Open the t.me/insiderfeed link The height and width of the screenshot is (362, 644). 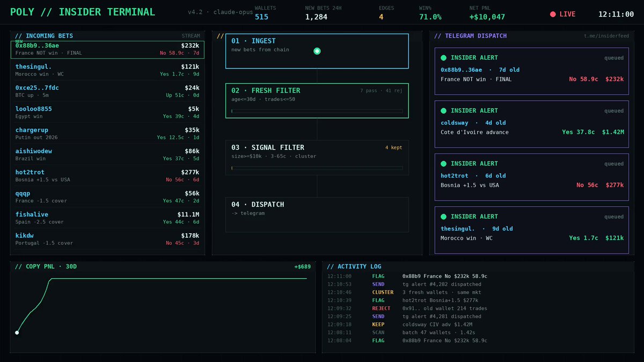coord(606,36)
